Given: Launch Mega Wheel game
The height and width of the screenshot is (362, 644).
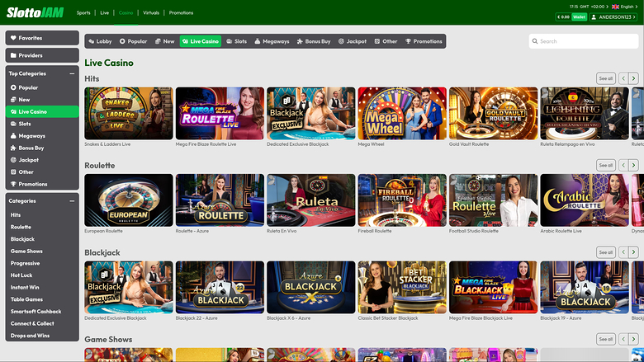Looking at the screenshot, I should (402, 113).
